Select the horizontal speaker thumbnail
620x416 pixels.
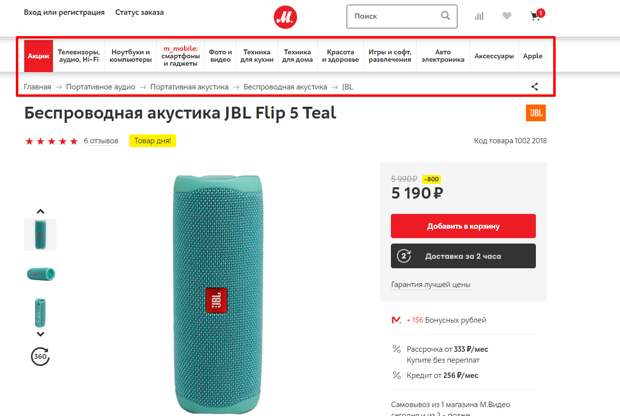pyautogui.click(x=40, y=274)
